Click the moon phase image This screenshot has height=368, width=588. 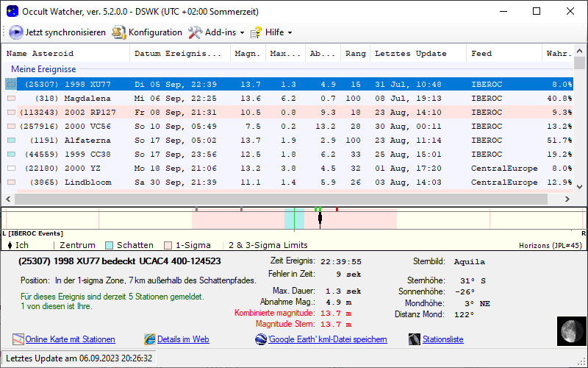pos(569,330)
